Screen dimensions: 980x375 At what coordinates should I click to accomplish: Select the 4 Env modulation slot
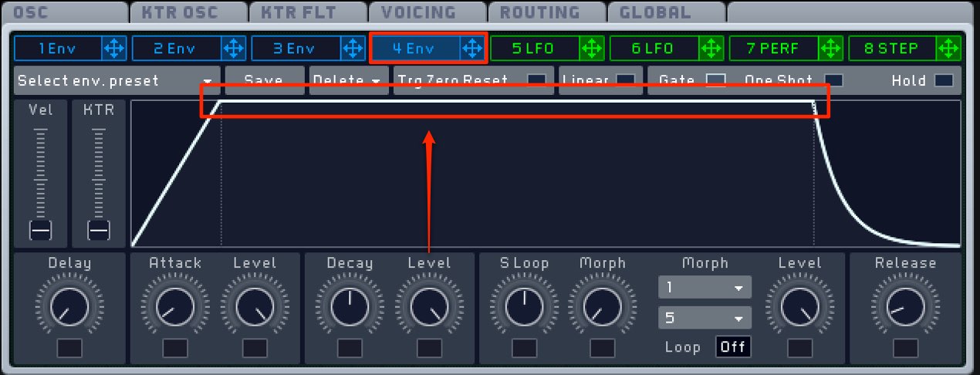(x=417, y=49)
